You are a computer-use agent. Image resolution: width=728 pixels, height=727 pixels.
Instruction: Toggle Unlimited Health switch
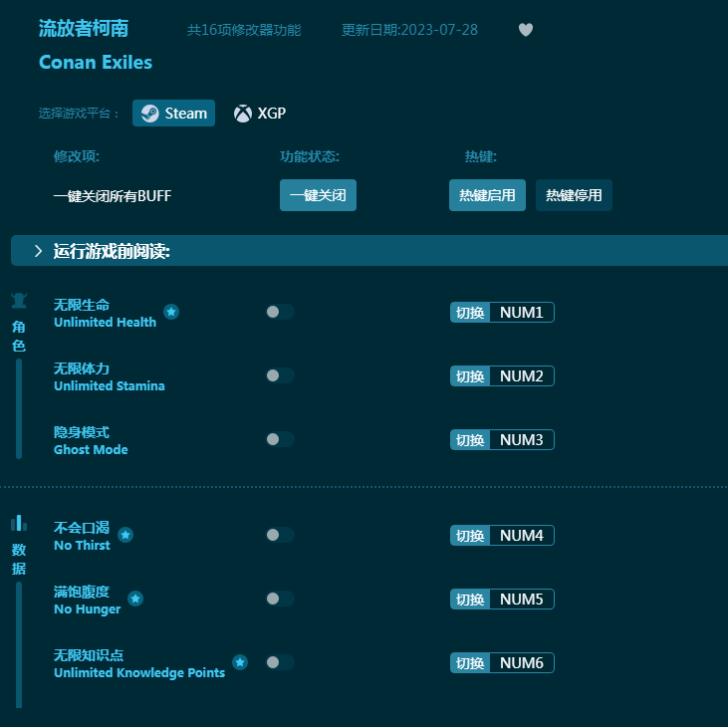point(280,312)
